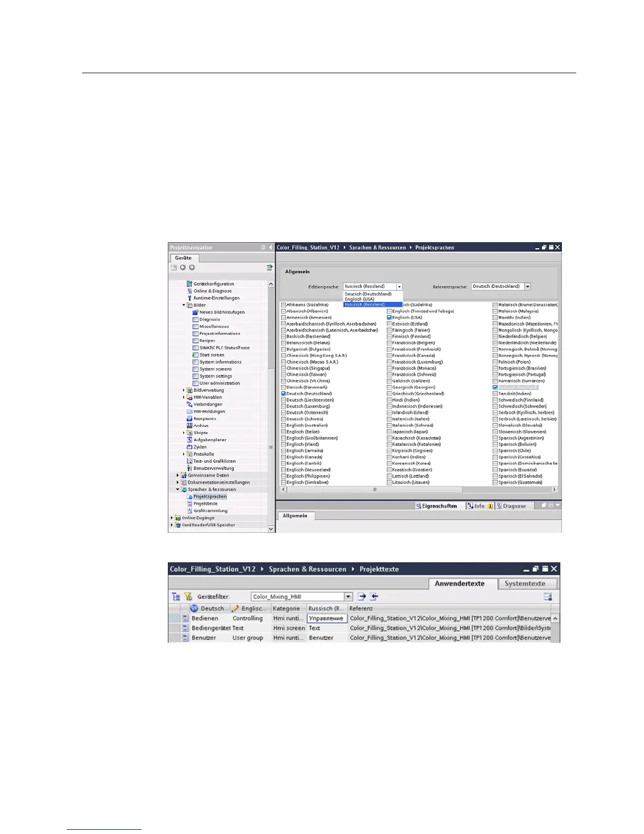Click filter icon left of Gerätefilter
Screen dimensions: 644x834
click(x=188, y=597)
